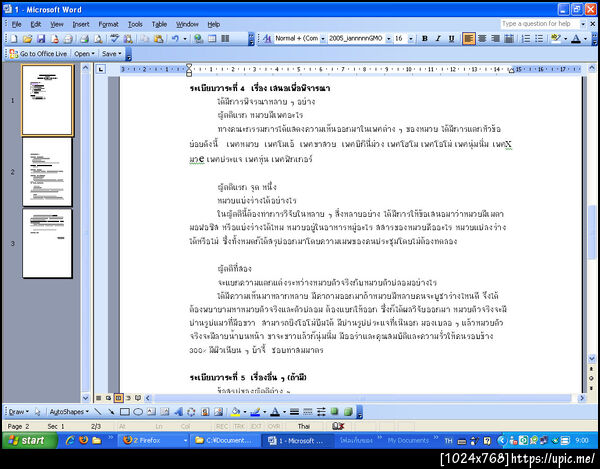Toggle TRK track changes in status bar

239,426
